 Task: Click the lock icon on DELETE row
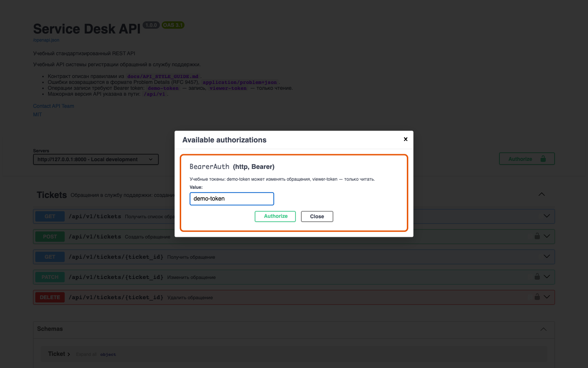tap(537, 297)
